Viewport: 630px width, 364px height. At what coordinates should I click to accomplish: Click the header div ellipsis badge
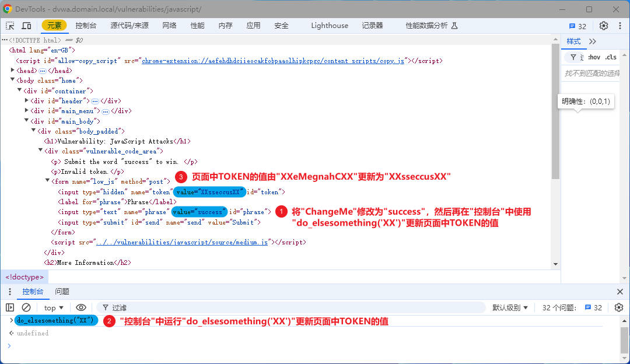tap(95, 101)
